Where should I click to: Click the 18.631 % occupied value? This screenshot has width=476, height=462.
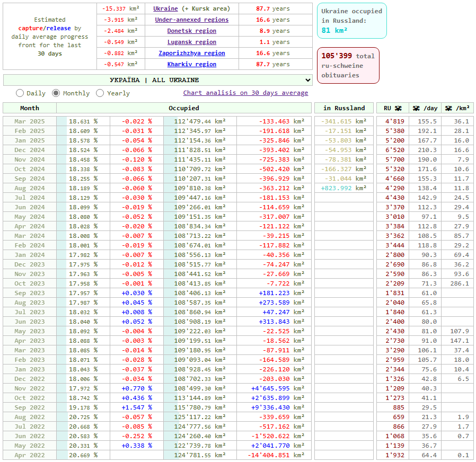click(x=83, y=121)
